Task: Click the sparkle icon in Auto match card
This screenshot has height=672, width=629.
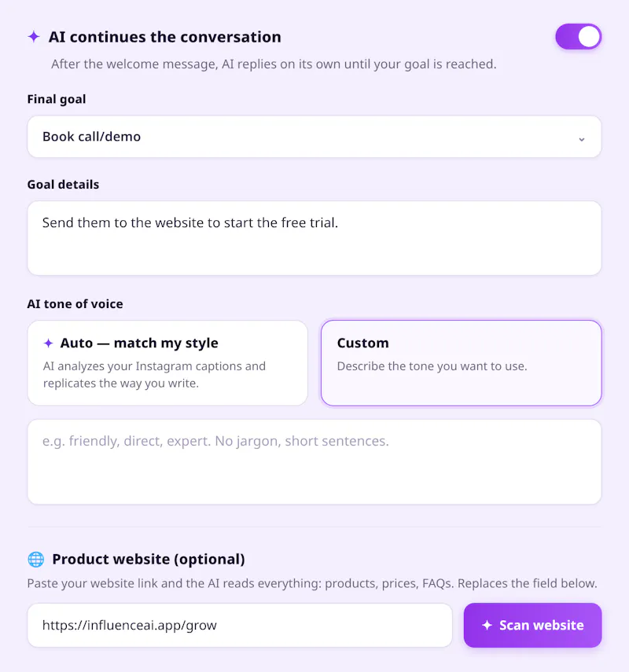Action: [49, 343]
